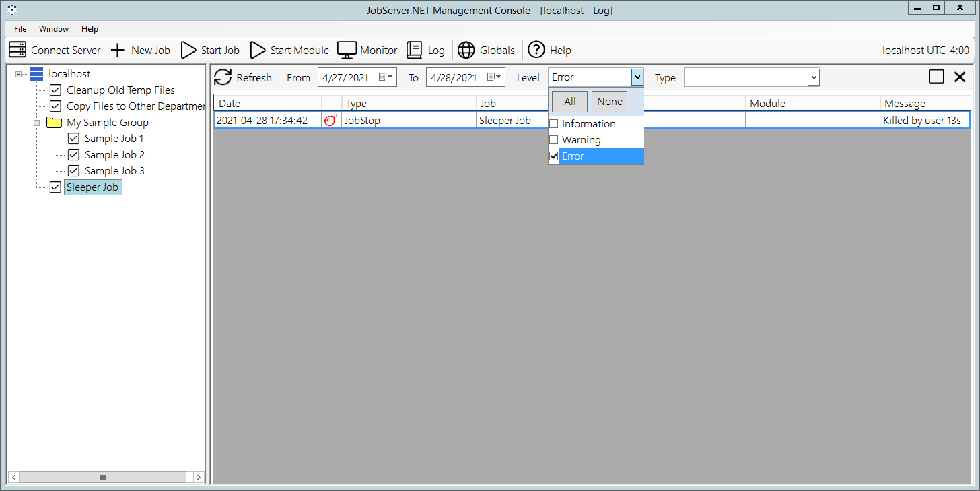Uncheck the Sleeper Job checkbox
980x491 pixels.
point(56,187)
